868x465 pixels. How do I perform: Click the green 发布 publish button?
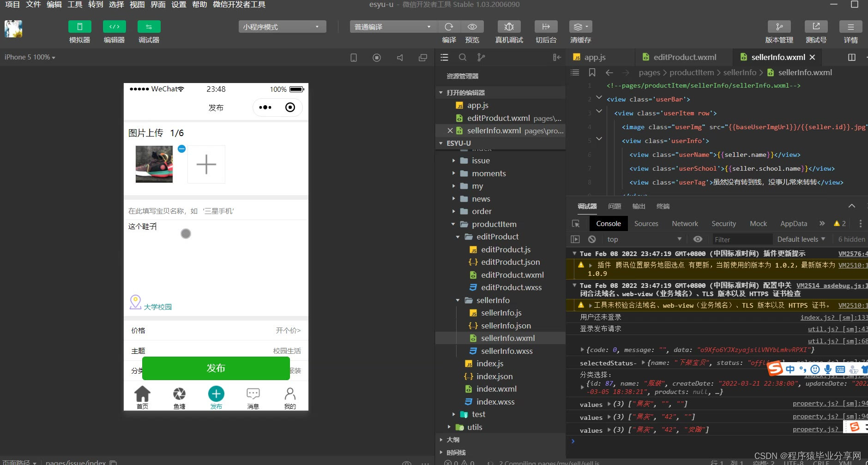point(216,368)
